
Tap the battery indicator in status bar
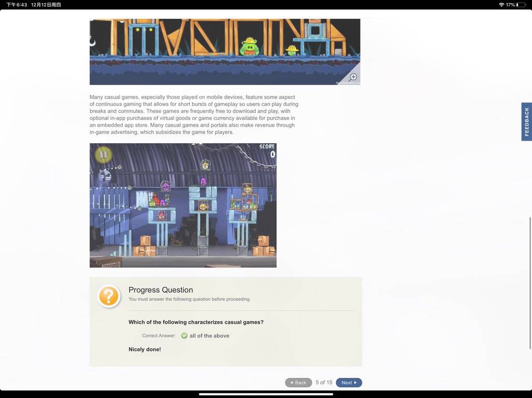pyautogui.click(x=521, y=5)
